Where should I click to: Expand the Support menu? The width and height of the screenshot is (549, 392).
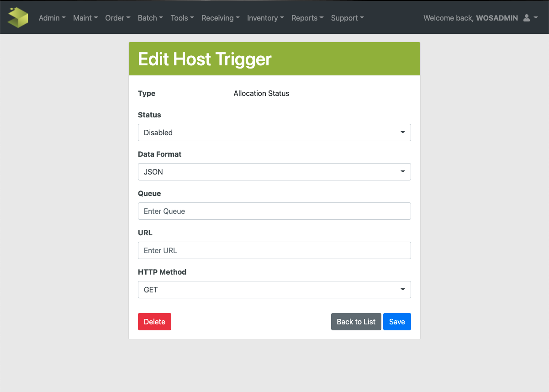coord(347,18)
